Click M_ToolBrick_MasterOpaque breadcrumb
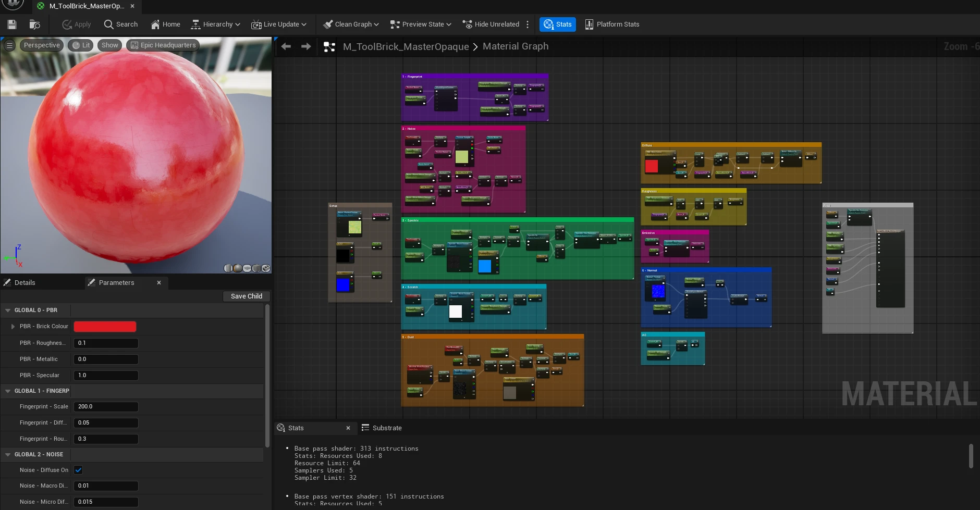Viewport: 980px width, 510px height. pos(406,46)
